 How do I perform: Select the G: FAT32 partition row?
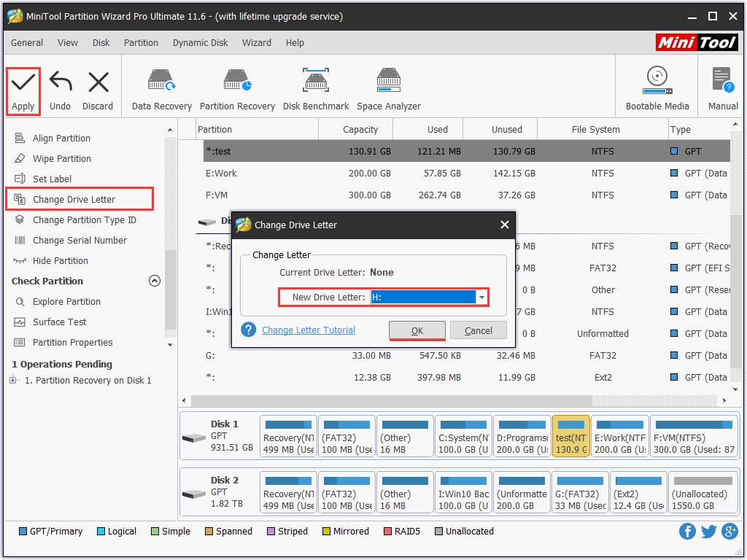pyautogui.click(x=466, y=356)
